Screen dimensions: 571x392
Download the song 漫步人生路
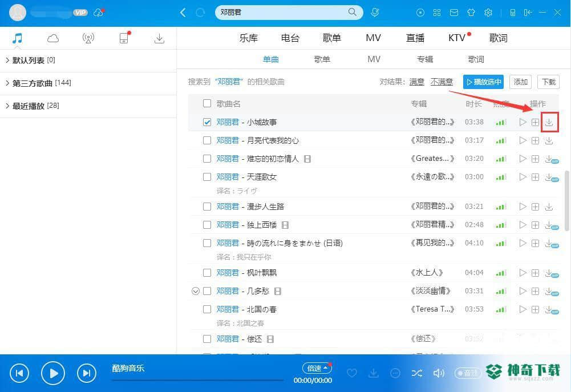tap(549, 207)
